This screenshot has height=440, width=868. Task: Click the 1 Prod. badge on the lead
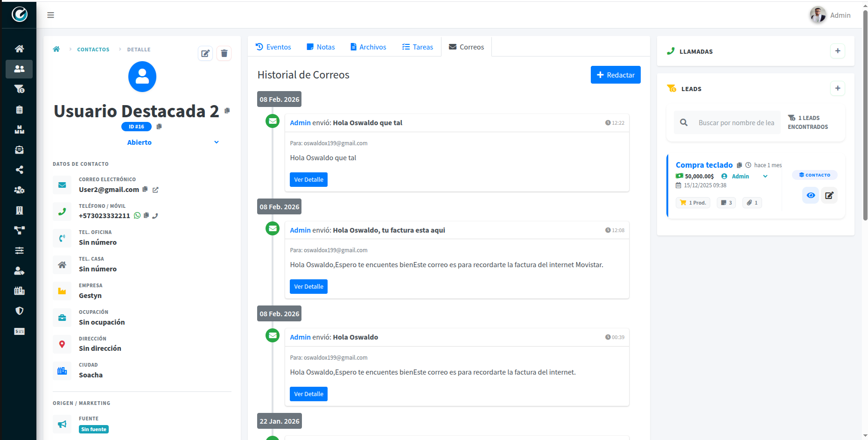coord(693,203)
